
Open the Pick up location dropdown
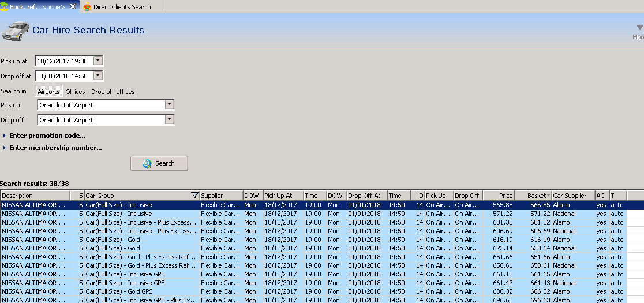coord(169,104)
